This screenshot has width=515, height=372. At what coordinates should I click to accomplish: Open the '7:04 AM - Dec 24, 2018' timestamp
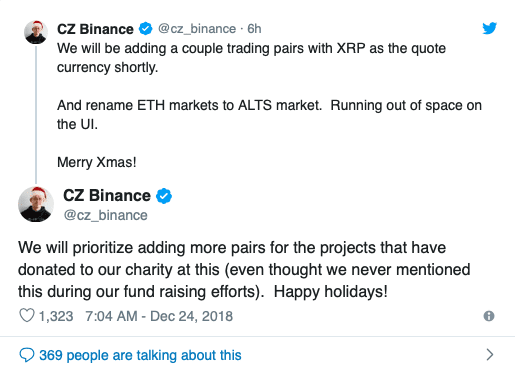[159, 316]
